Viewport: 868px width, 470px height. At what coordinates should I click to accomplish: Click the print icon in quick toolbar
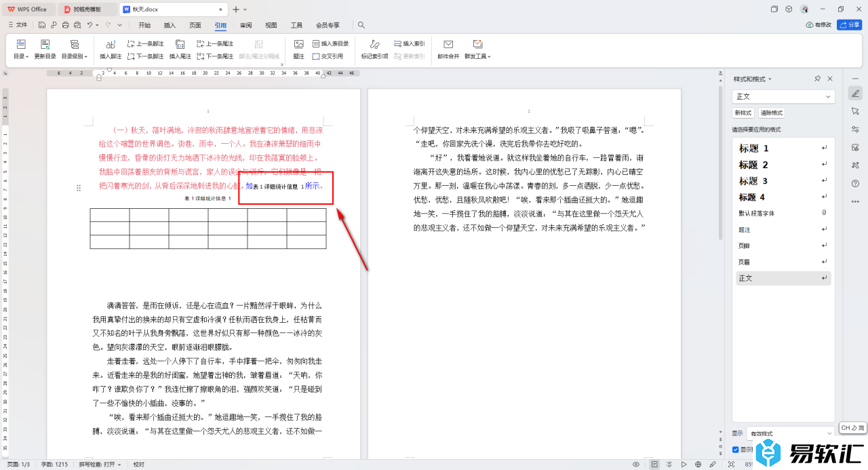coord(66,25)
